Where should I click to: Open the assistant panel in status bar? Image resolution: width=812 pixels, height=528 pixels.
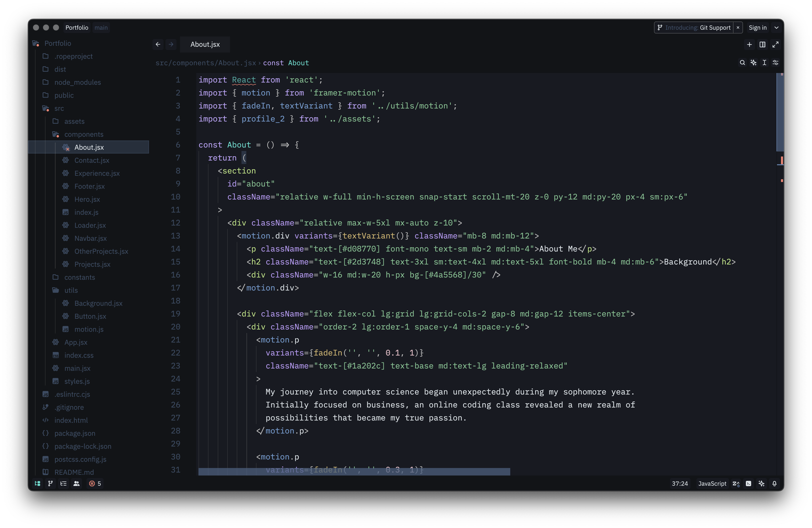(x=761, y=483)
